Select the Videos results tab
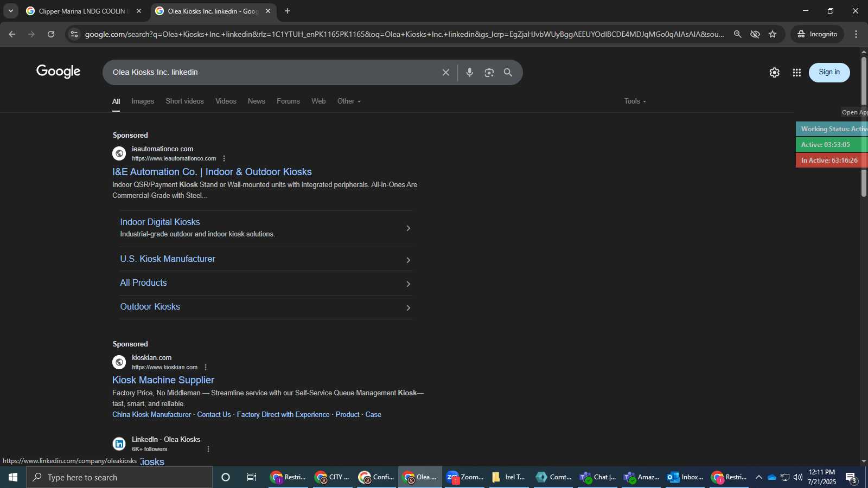This screenshot has width=868, height=488. tap(226, 101)
